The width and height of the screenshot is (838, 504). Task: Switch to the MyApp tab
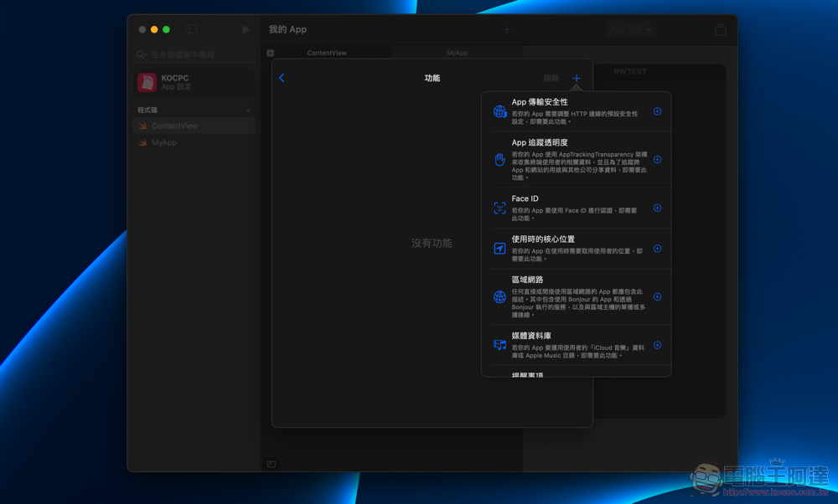pos(457,53)
